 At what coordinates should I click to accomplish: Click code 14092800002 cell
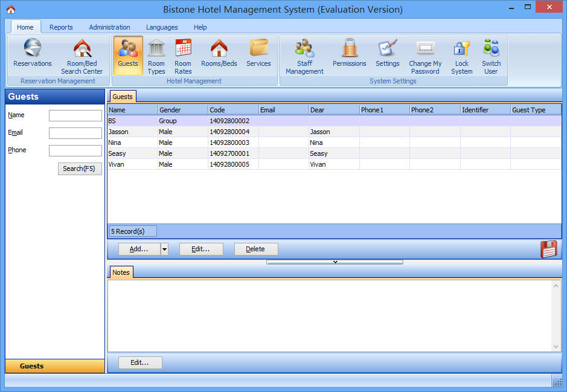pos(233,121)
